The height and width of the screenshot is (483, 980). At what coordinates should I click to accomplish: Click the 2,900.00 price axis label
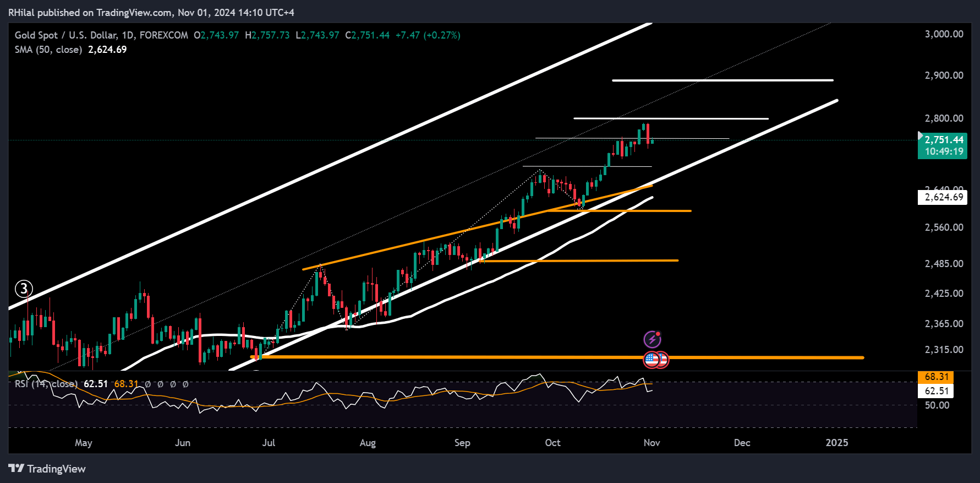[x=944, y=75]
